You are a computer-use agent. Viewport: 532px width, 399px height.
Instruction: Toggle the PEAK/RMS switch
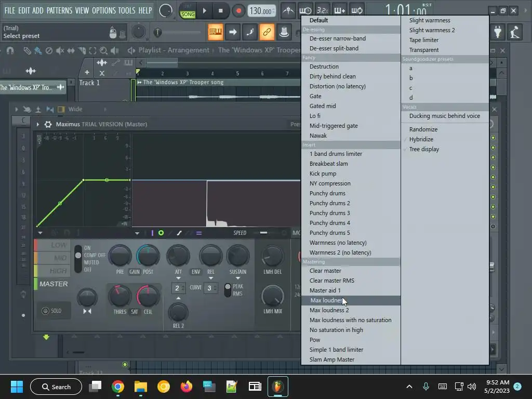pyautogui.click(x=228, y=290)
